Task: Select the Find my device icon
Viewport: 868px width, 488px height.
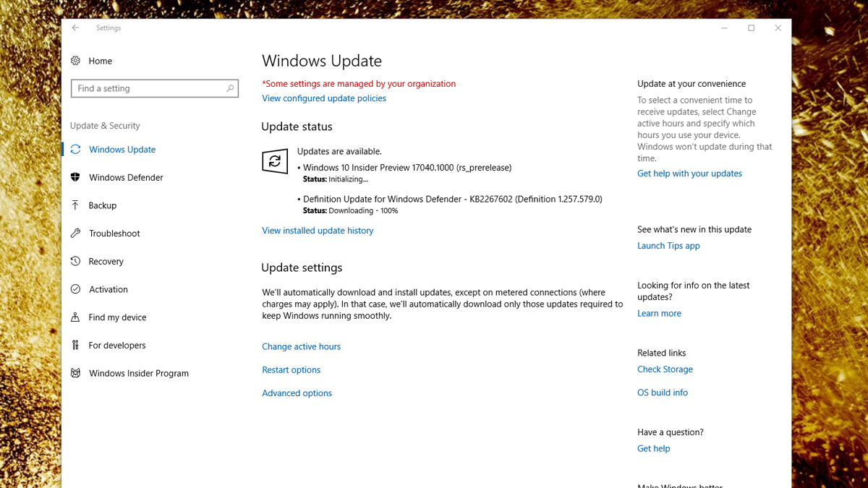Action: click(x=75, y=317)
